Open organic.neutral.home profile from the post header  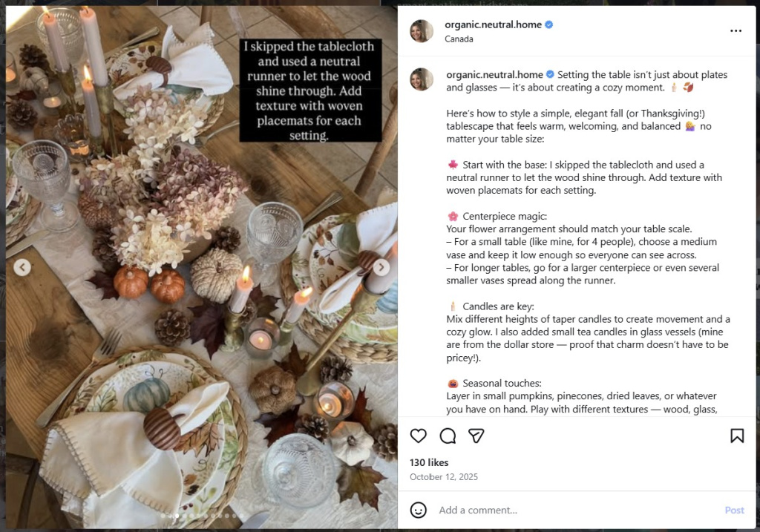[493, 24]
